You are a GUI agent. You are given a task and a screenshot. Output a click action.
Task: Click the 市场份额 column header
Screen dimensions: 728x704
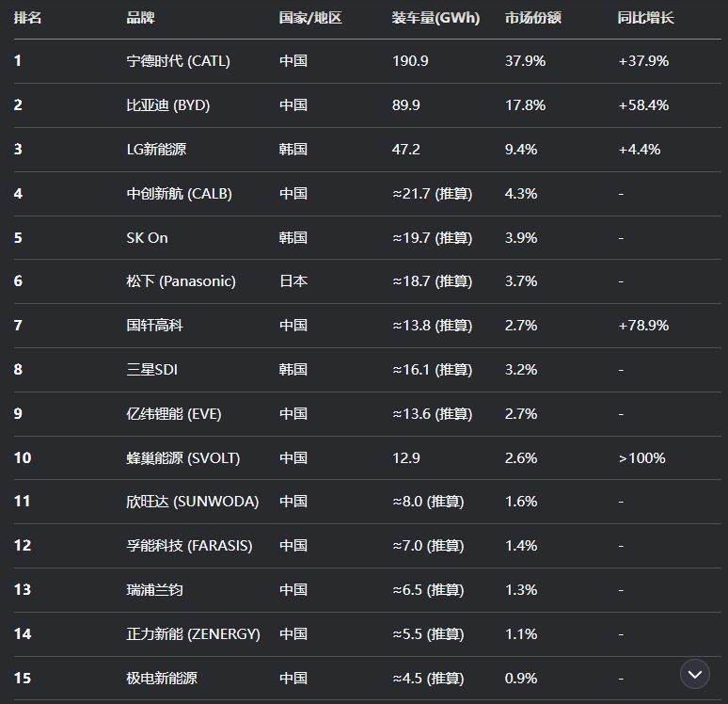tap(533, 18)
